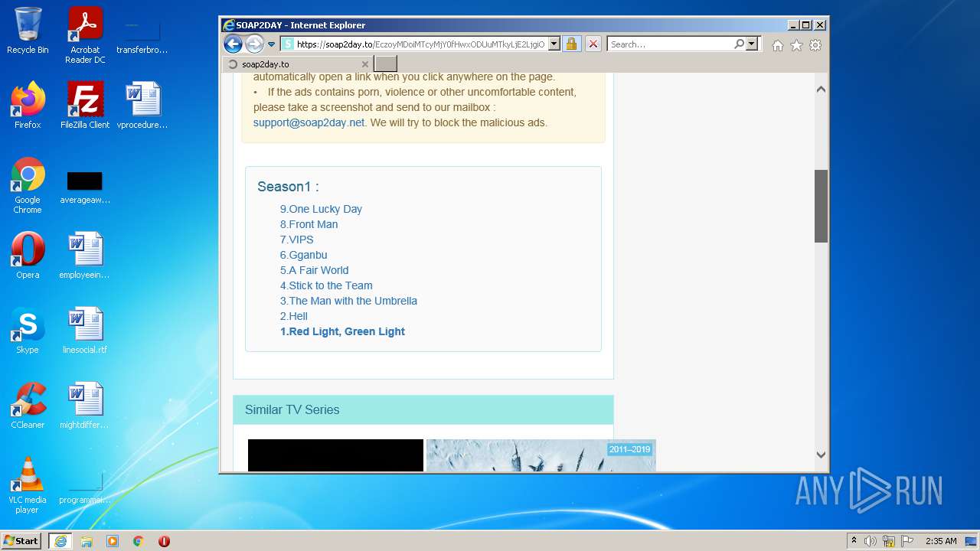980x551 pixels.
Task: Open the 2011–2019 similar series thumbnail
Action: click(x=541, y=455)
